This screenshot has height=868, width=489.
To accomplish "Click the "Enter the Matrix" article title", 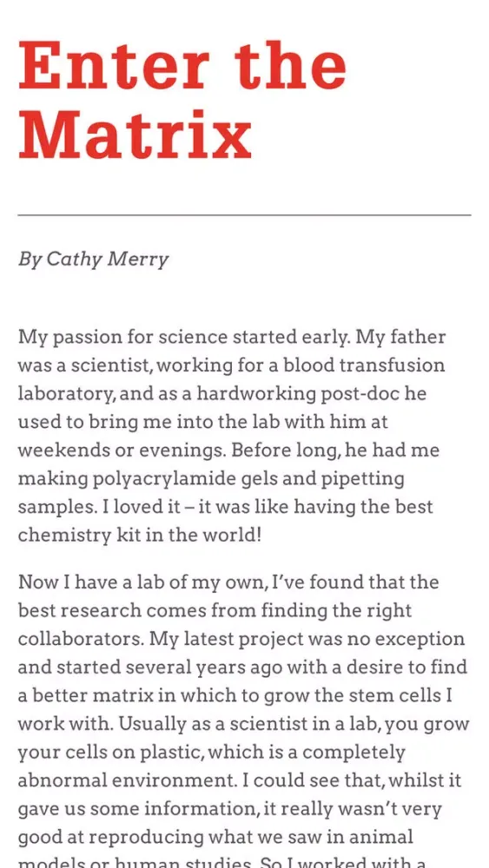I will click(x=182, y=100).
